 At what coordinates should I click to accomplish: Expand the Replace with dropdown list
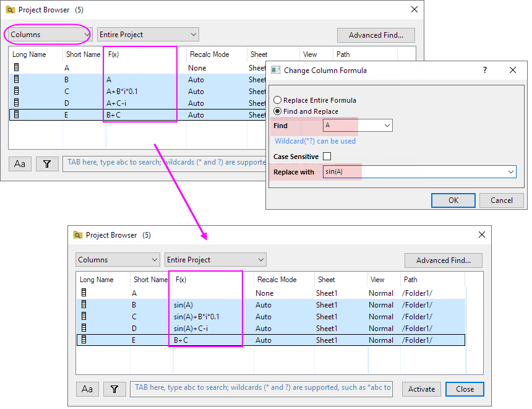(510, 172)
